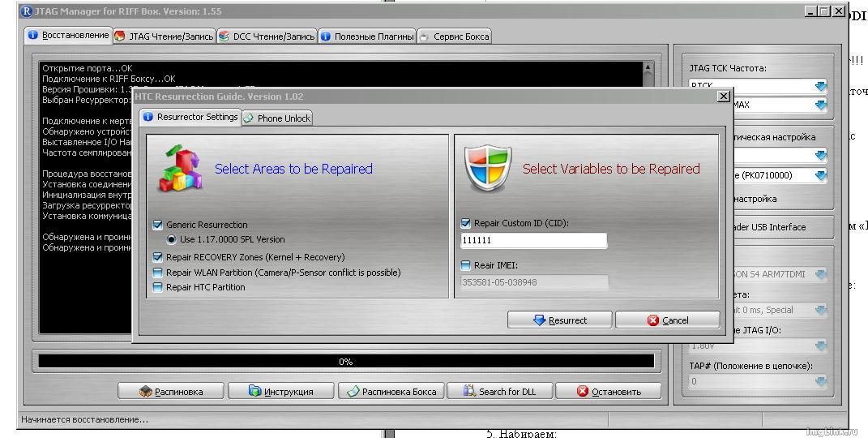Click the chip icon on Распиновка button
Image resolution: width=868 pixels, height=438 pixels.
click(x=146, y=392)
